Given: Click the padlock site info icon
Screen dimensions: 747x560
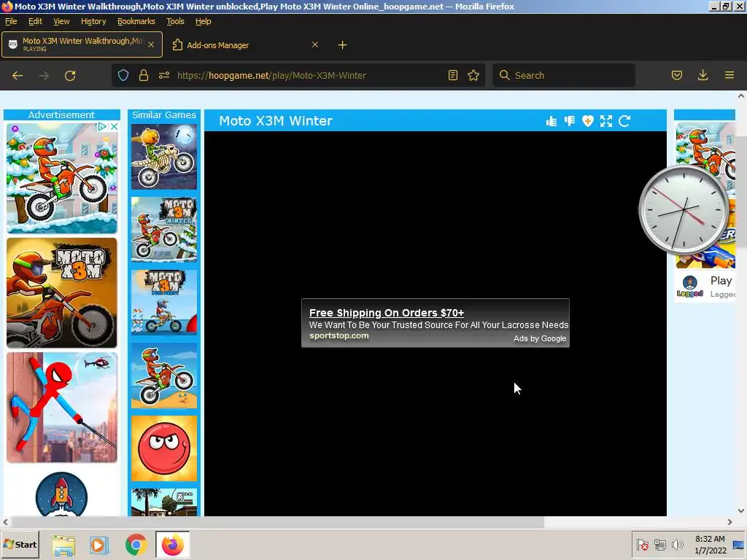Looking at the screenshot, I should [x=144, y=75].
